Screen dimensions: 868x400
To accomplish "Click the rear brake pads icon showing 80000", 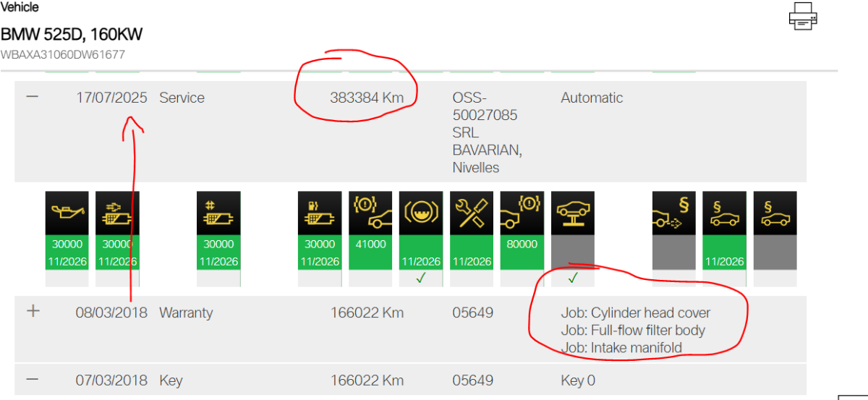I will click(x=522, y=213).
